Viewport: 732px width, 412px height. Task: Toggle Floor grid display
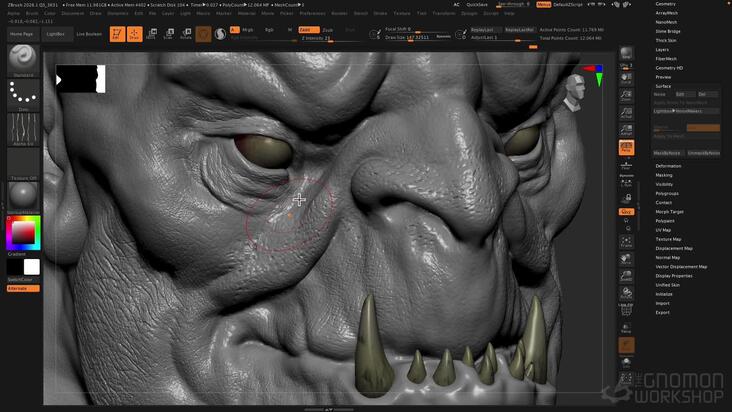point(626,165)
